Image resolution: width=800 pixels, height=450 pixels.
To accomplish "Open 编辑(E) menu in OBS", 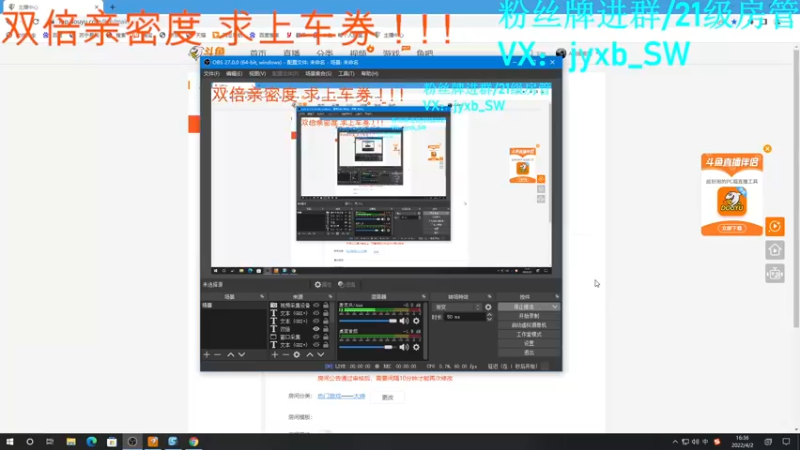I will coord(234,74).
